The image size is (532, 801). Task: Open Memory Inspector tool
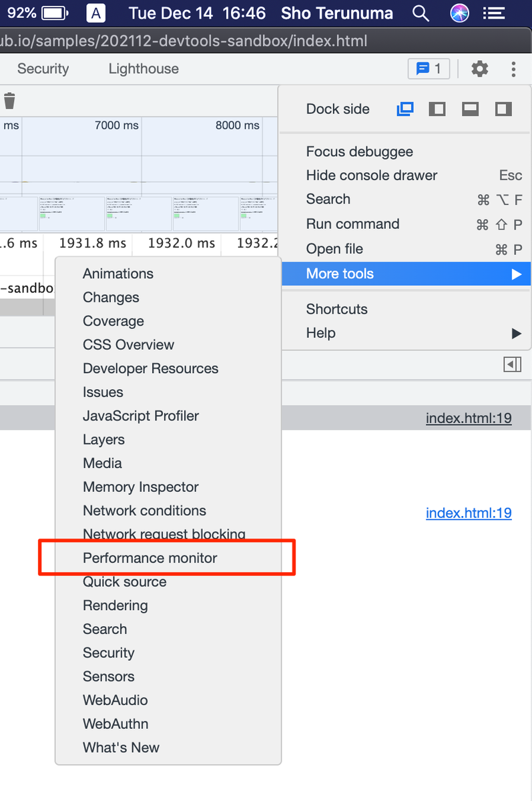pyautogui.click(x=168, y=487)
